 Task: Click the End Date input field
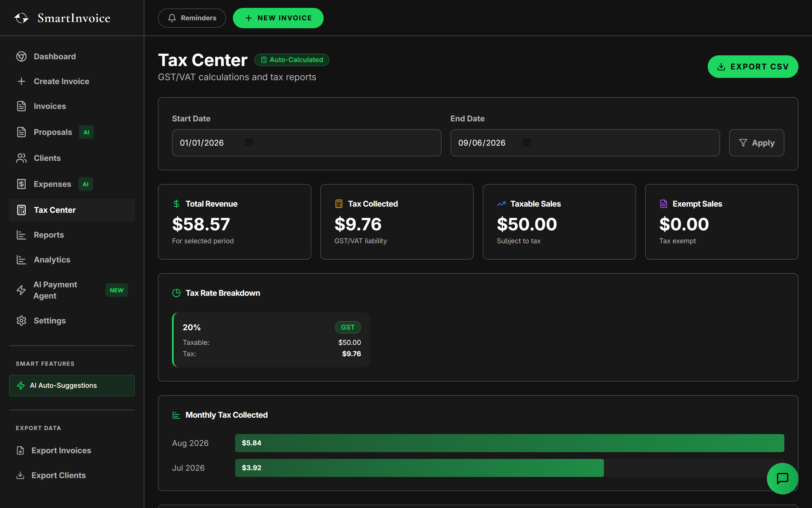585,143
